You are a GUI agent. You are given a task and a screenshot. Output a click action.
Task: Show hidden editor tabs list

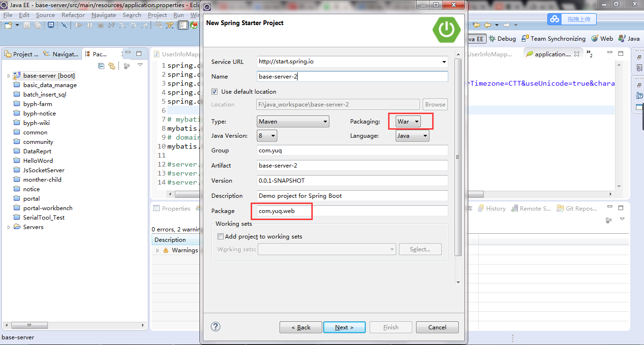click(590, 53)
